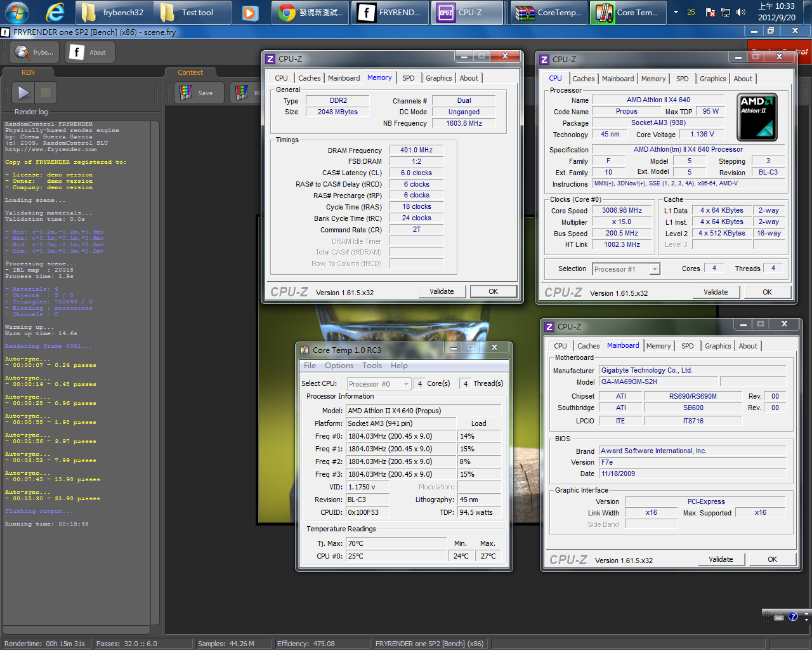Open the CoreTemp... archive taskbar item
Image resolution: width=812 pixels, height=650 pixels.
click(x=549, y=12)
